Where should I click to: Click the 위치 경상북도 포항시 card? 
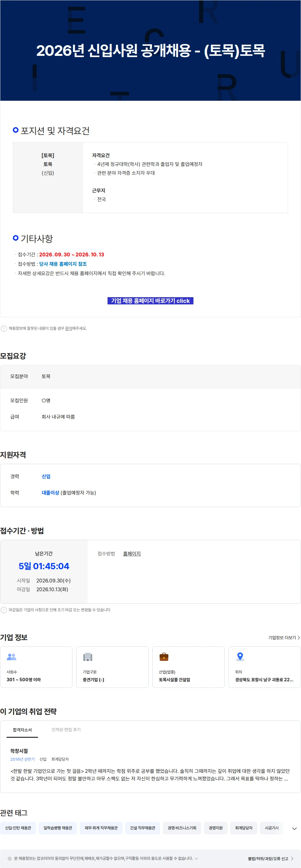[x=265, y=667]
